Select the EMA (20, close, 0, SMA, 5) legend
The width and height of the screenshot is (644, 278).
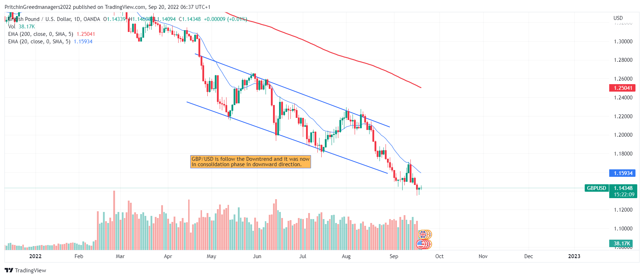50,42
